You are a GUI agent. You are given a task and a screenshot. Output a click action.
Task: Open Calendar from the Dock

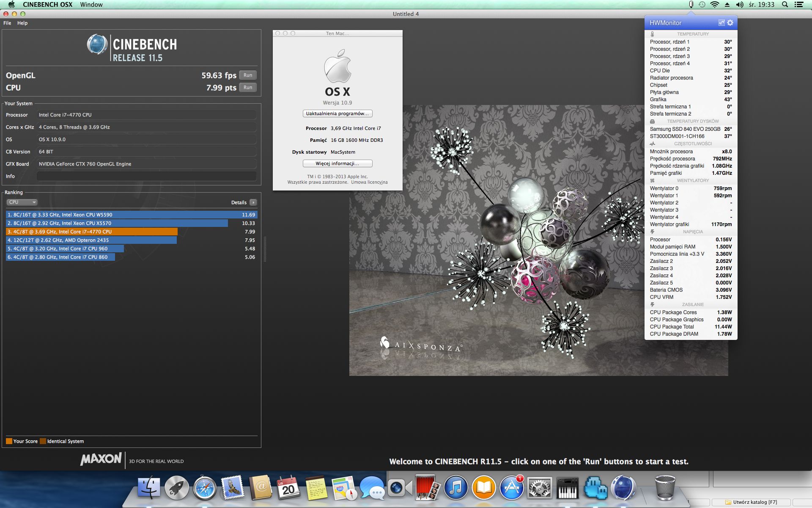point(288,488)
